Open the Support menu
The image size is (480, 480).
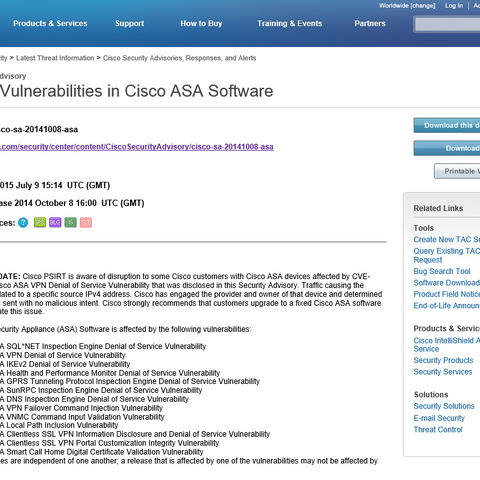(130, 23)
